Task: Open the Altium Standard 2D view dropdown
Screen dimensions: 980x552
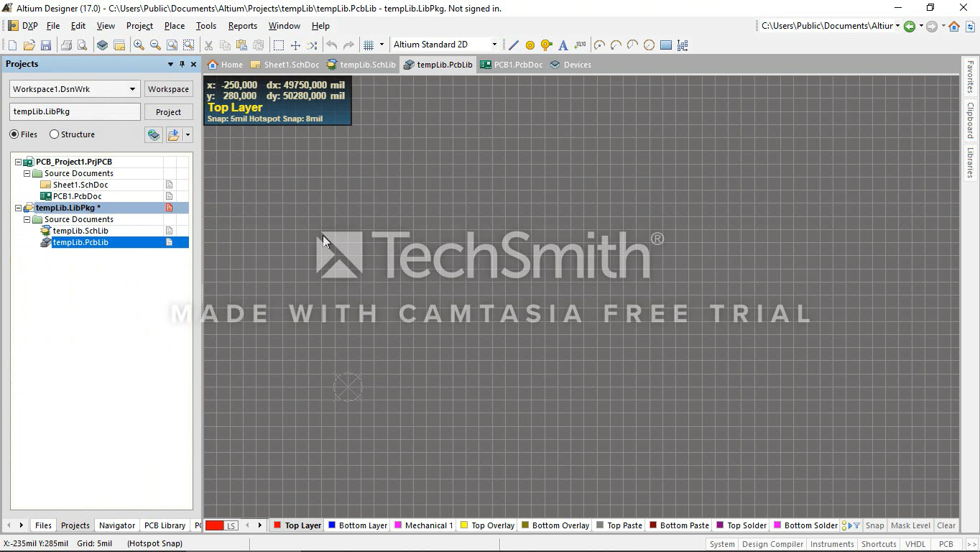Action: click(494, 45)
